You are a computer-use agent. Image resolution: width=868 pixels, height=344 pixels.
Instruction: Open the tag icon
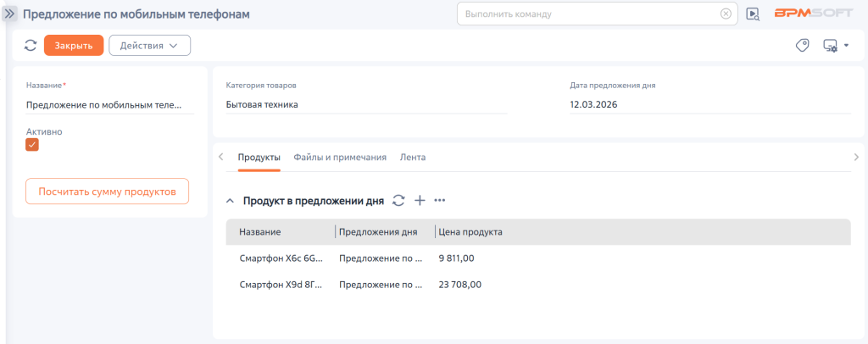click(802, 46)
